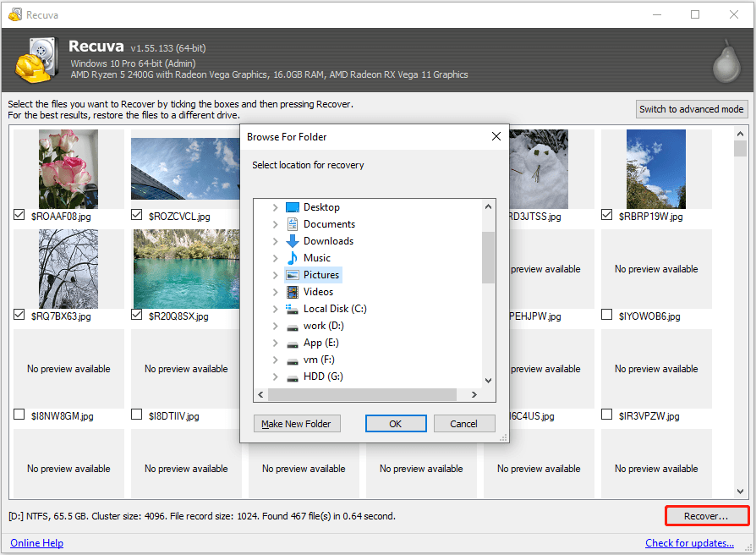
Task: Select the HDD (G:) drive
Action: 323,376
